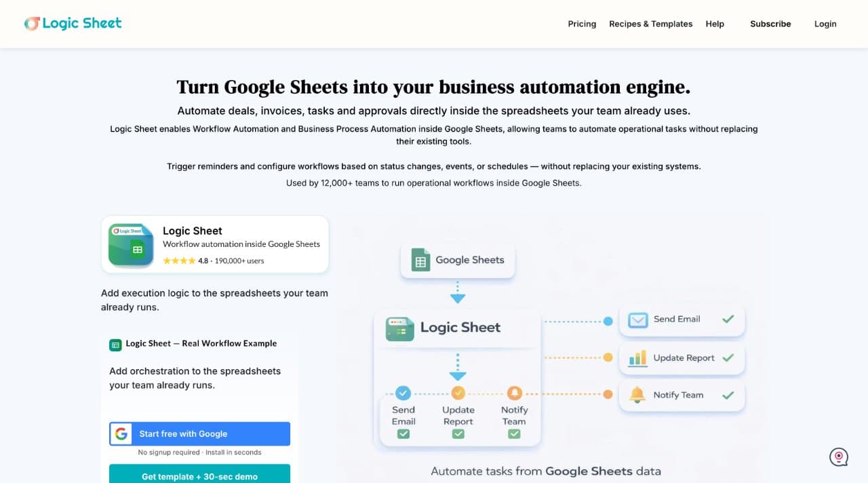Click the Google Sheets icon in diagram

(420, 260)
